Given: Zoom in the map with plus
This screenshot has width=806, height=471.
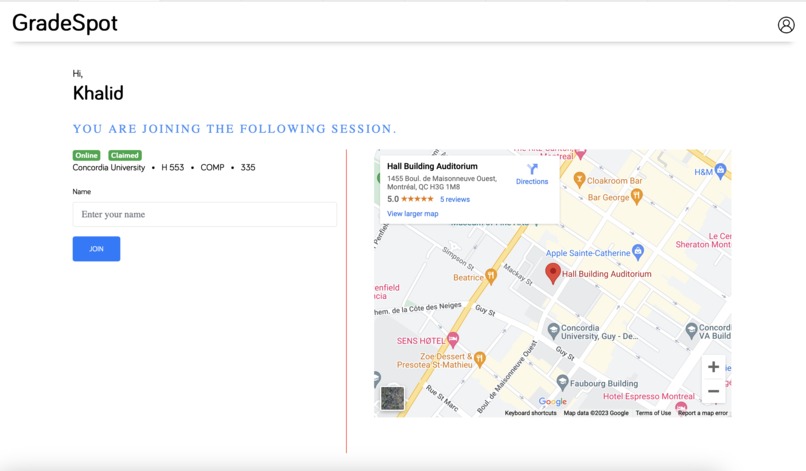Looking at the screenshot, I should [713, 367].
